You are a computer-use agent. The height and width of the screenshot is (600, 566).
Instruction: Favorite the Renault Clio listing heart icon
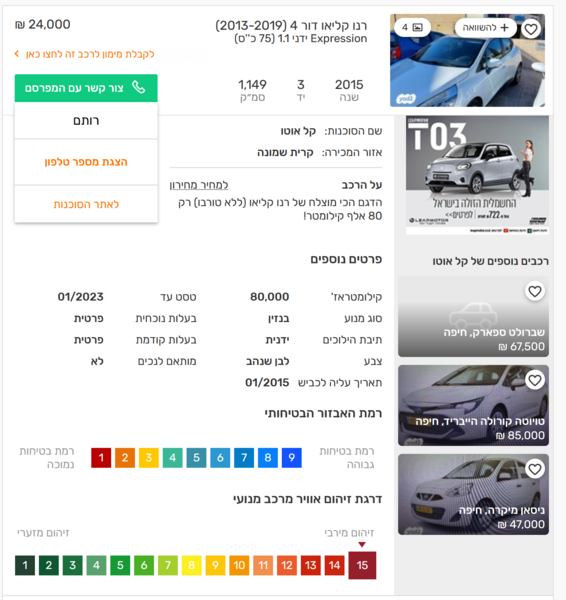point(531,29)
